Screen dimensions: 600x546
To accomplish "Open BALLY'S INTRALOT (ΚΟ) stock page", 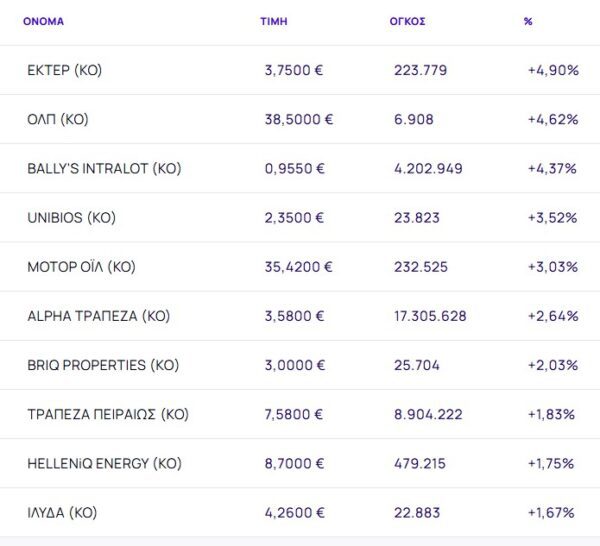I will (x=104, y=169).
